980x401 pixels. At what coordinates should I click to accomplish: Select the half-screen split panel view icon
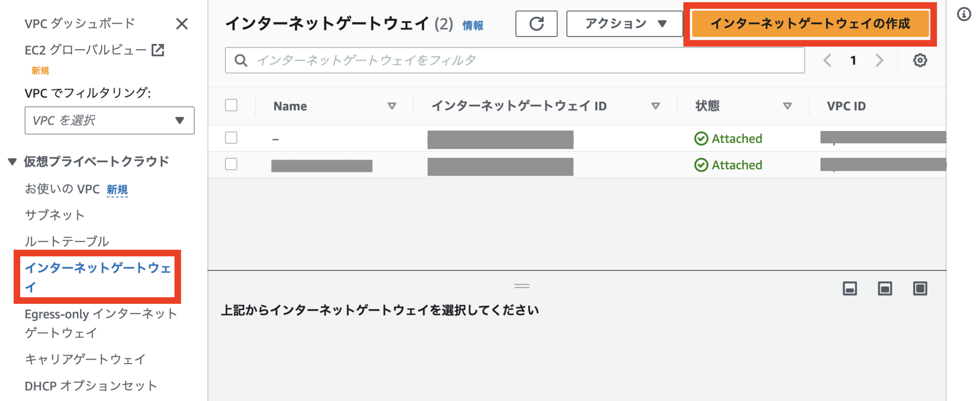tap(884, 289)
